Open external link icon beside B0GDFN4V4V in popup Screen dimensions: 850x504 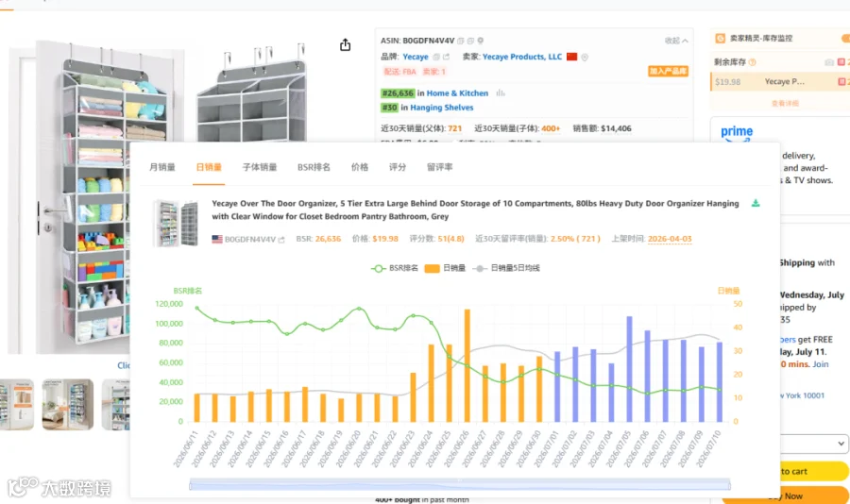click(281, 240)
